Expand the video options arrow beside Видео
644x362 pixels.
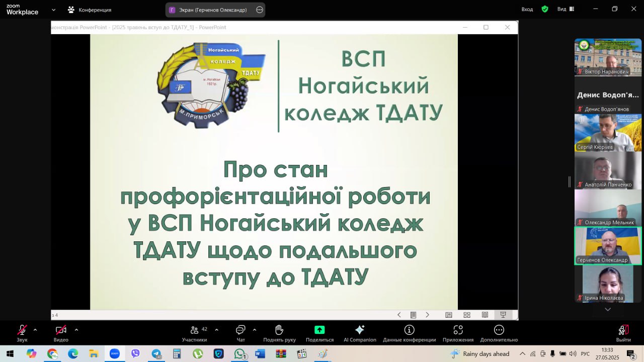[76, 330]
